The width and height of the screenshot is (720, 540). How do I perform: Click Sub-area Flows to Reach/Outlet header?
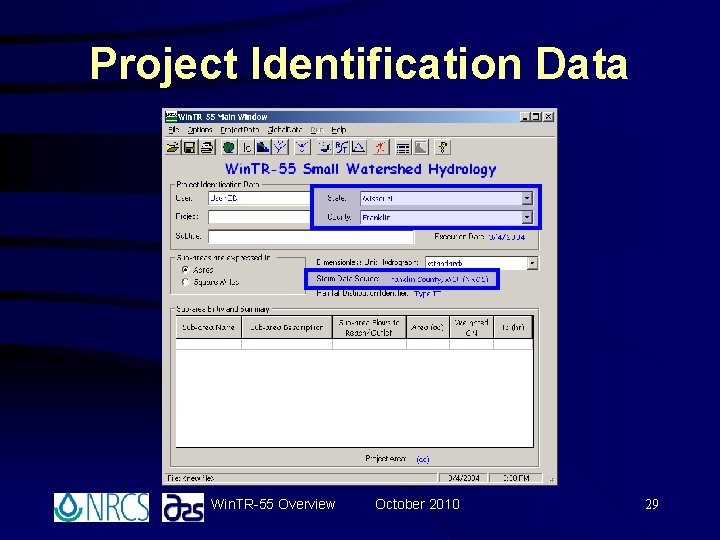coord(369,327)
